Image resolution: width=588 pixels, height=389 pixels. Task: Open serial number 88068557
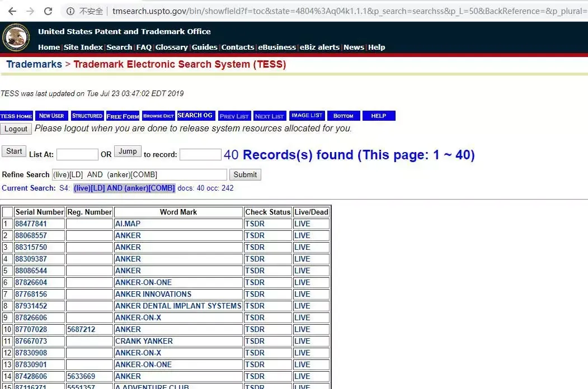coord(31,235)
